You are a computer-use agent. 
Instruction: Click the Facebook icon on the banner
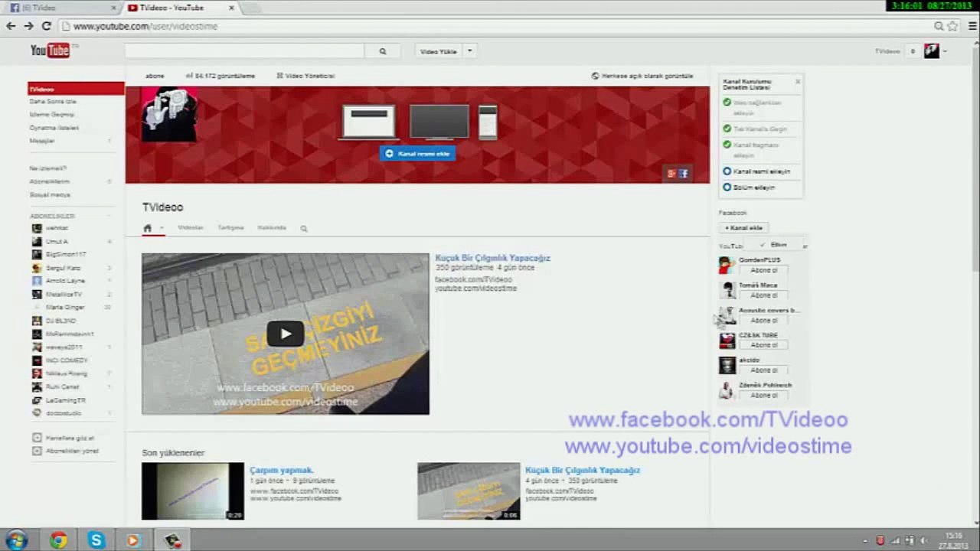(684, 174)
